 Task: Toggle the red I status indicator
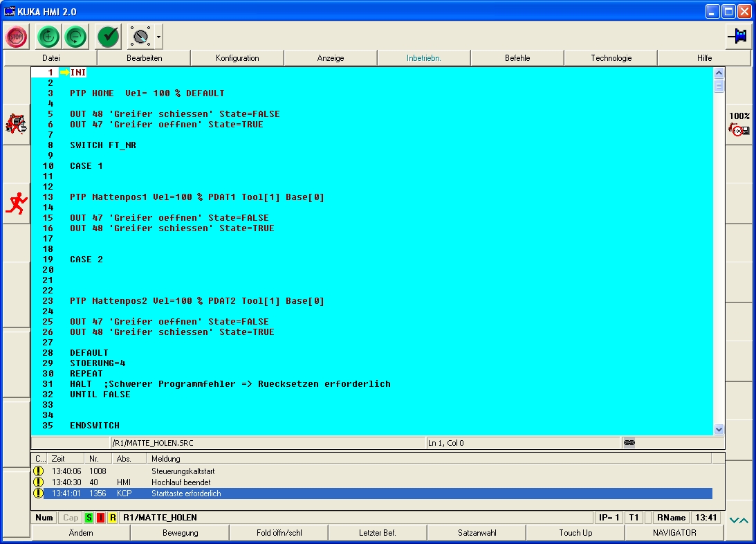[x=100, y=518]
